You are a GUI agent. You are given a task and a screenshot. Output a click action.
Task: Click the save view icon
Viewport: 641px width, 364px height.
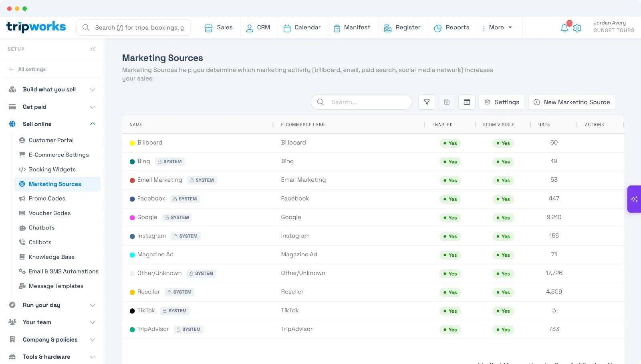point(447,102)
